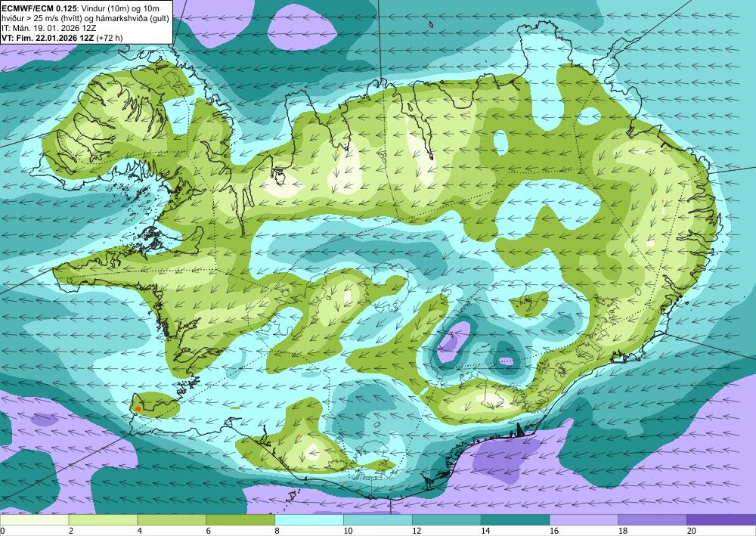
Task: Click the legend scale label "12"
Action: pos(417,531)
